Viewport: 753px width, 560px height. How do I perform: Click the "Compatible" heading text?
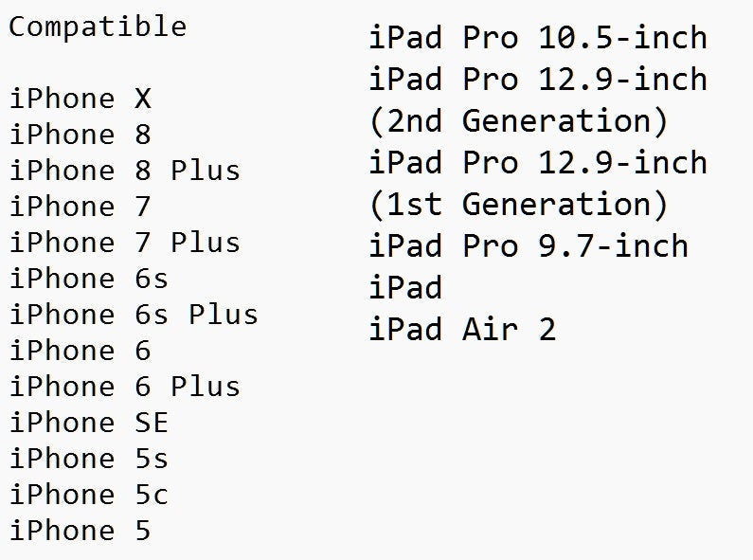coord(98,27)
